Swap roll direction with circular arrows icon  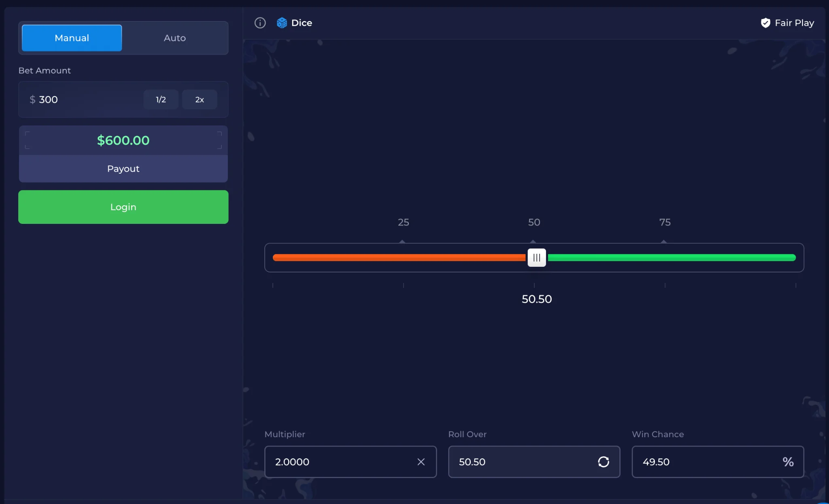(604, 462)
